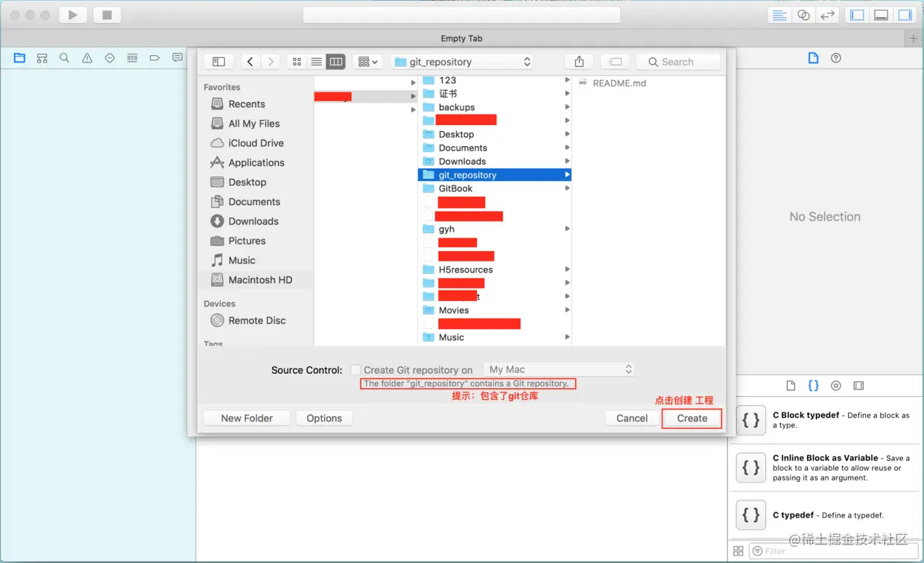Image resolution: width=924 pixels, height=563 pixels.
Task: Select the Assistant editor icon
Action: [803, 15]
